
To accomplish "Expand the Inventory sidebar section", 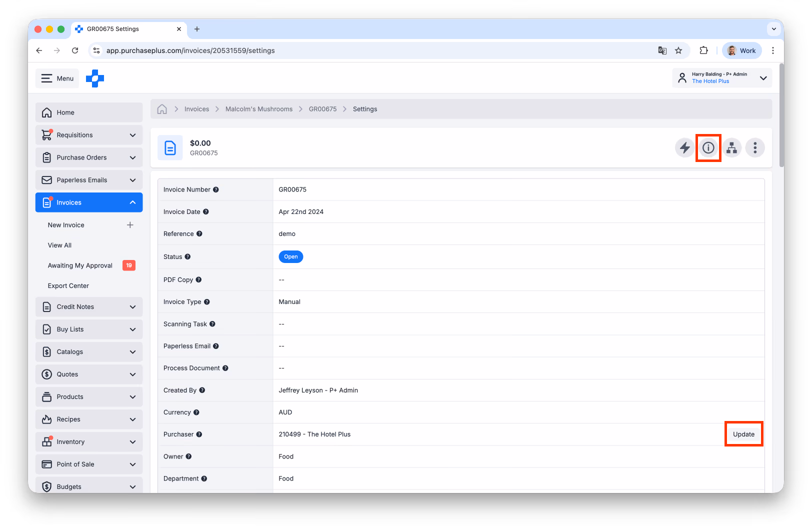I will pyautogui.click(x=89, y=442).
